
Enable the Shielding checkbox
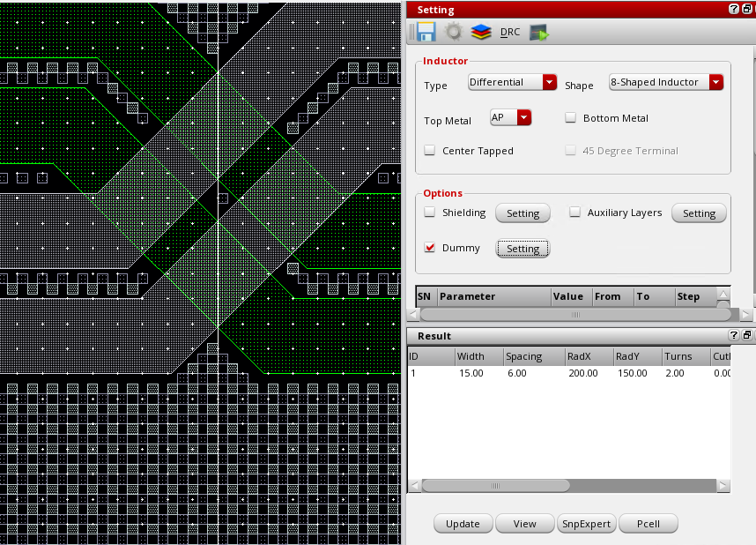coord(430,213)
